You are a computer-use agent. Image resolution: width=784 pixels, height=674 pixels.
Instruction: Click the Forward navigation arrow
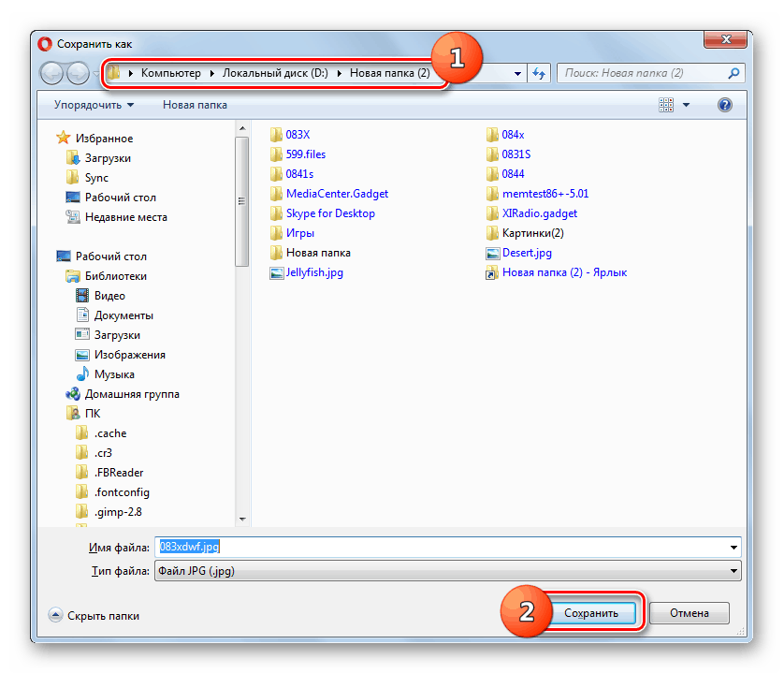[x=78, y=74]
